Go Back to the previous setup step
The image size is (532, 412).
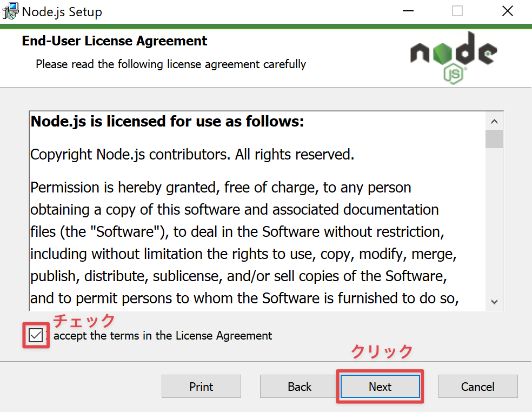pos(298,386)
